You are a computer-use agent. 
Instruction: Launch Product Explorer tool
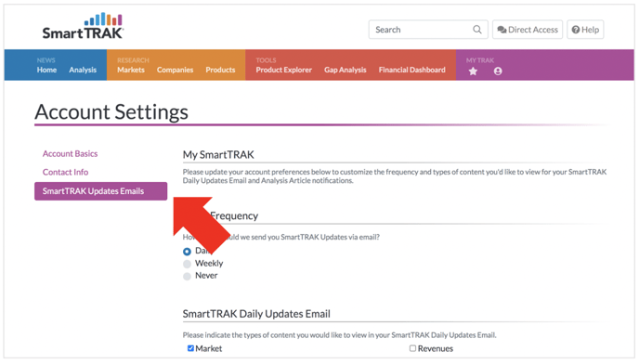(x=283, y=70)
